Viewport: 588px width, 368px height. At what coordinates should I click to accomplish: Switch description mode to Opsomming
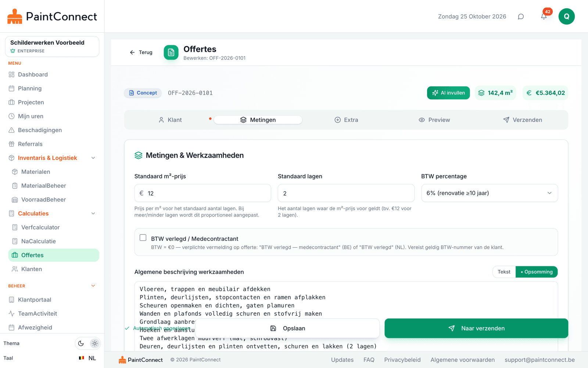coord(537,272)
